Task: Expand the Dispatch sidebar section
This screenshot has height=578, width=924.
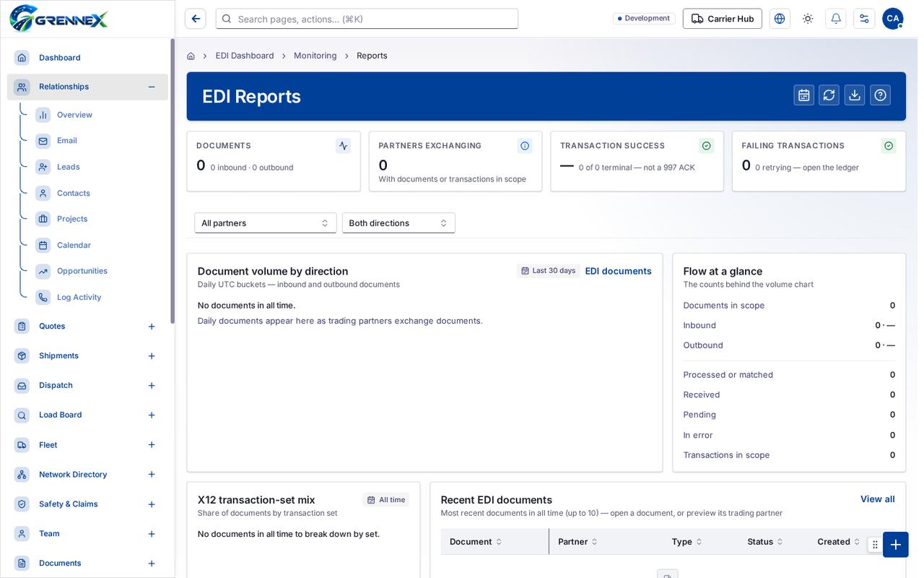Action: (152, 386)
